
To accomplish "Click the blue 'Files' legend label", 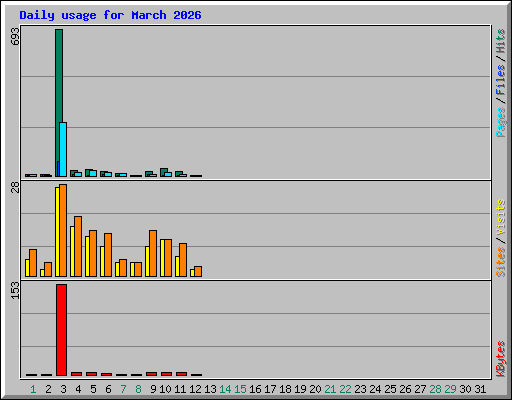I will point(501,80).
